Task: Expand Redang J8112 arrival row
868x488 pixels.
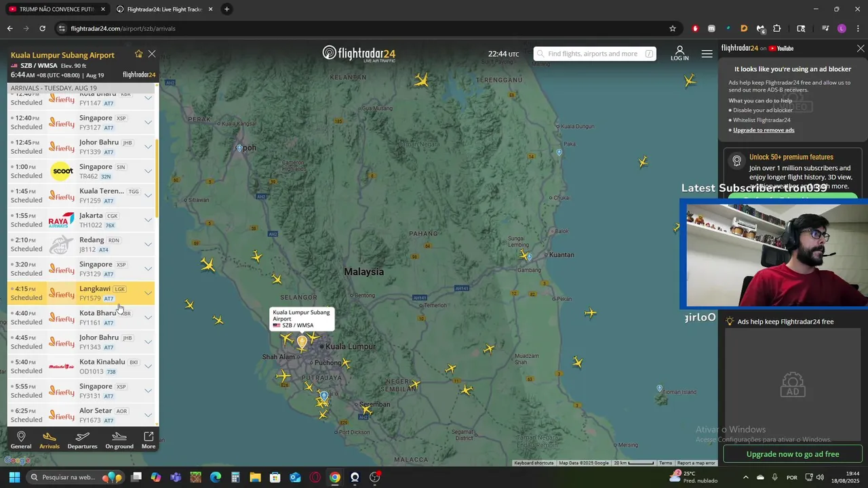Action: pyautogui.click(x=148, y=244)
